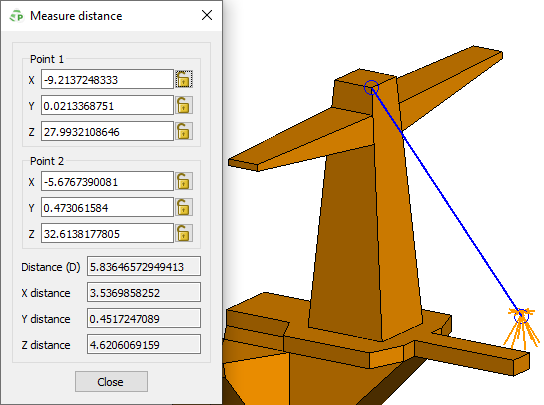Click the orange support symbol at line end
544x405 pixels.
tap(521, 327)
